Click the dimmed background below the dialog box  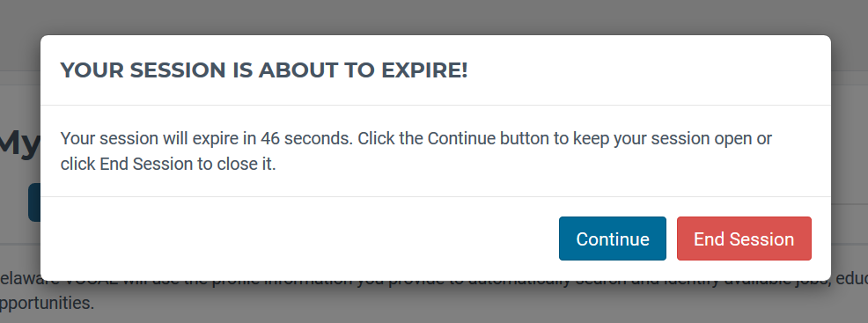(x=434, y=303)
